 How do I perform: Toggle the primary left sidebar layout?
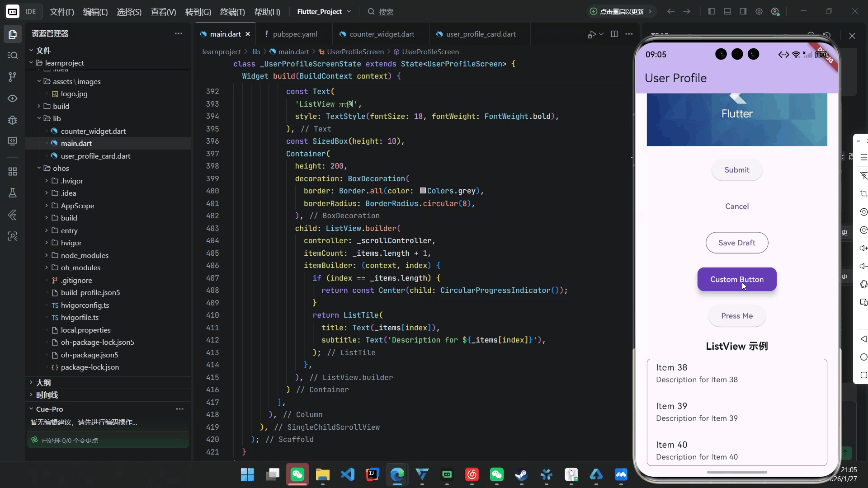[712, 12]
